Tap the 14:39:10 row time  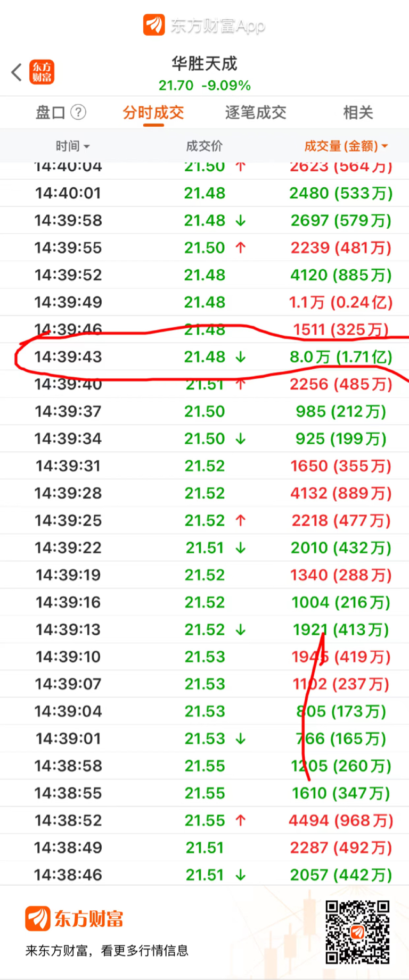[x=68, y=657]
